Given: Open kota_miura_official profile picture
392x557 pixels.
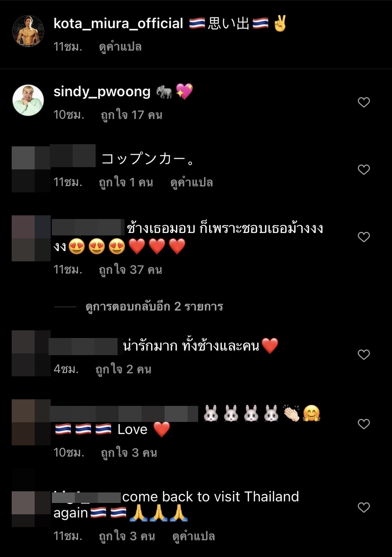Looking at the screenshot, I should tap(28, 31).
